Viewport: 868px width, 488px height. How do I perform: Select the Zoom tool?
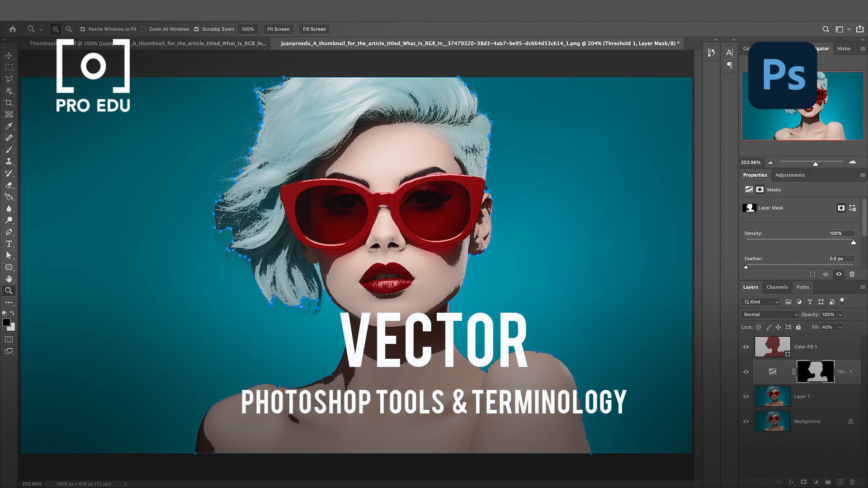pos(9,291)
